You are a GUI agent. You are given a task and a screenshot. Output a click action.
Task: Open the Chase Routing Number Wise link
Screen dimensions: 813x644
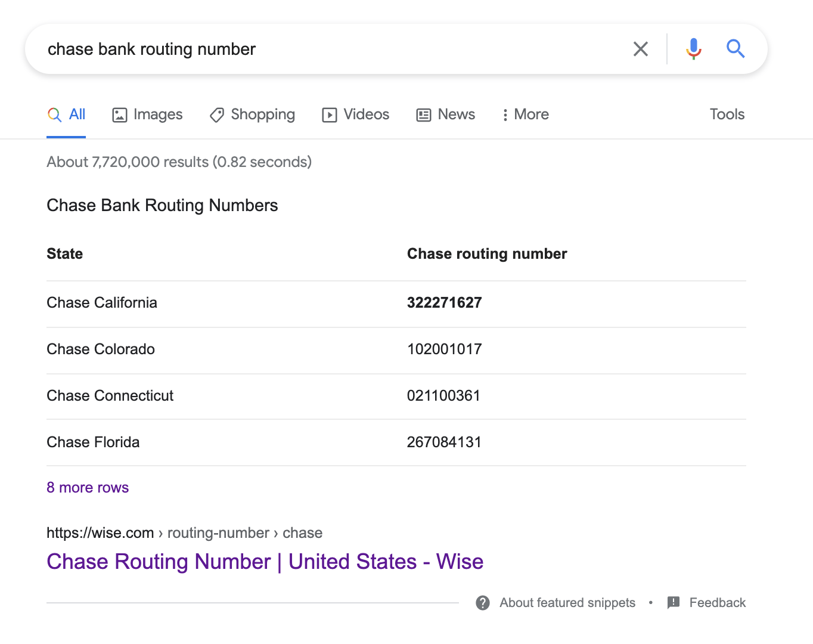265,562
